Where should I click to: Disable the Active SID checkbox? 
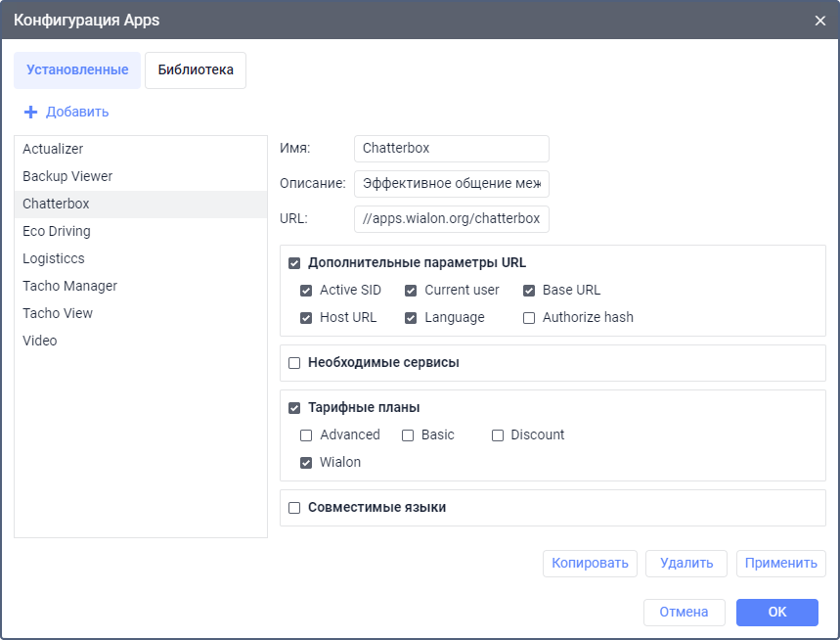pyautogui.click(x=306, y=291)
